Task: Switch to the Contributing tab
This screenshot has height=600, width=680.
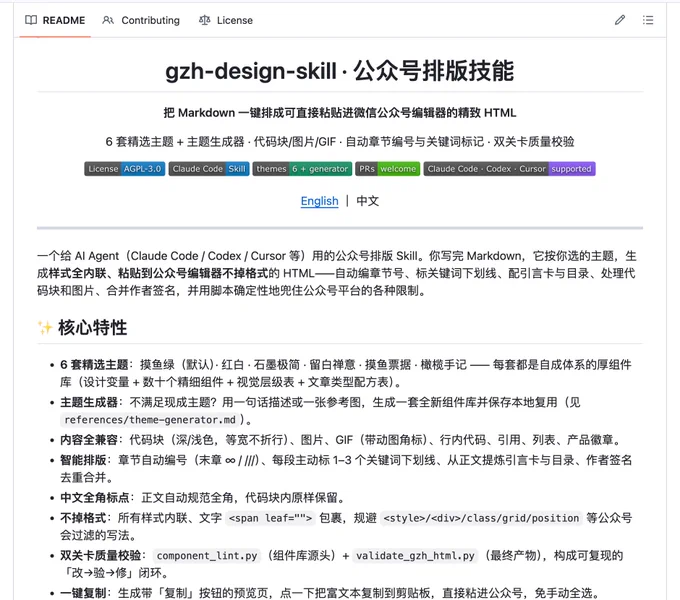Action: [x=141, y=20]
